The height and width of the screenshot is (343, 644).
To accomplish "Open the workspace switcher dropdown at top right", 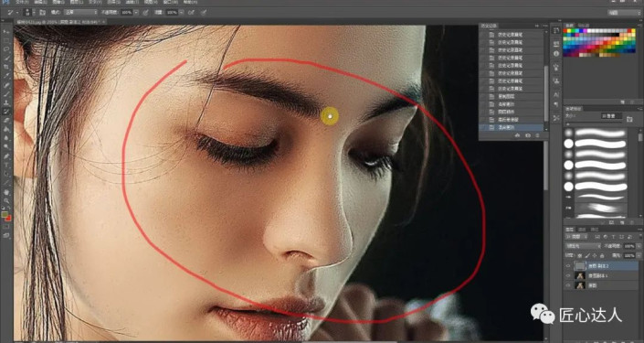I will click(624, 12).
